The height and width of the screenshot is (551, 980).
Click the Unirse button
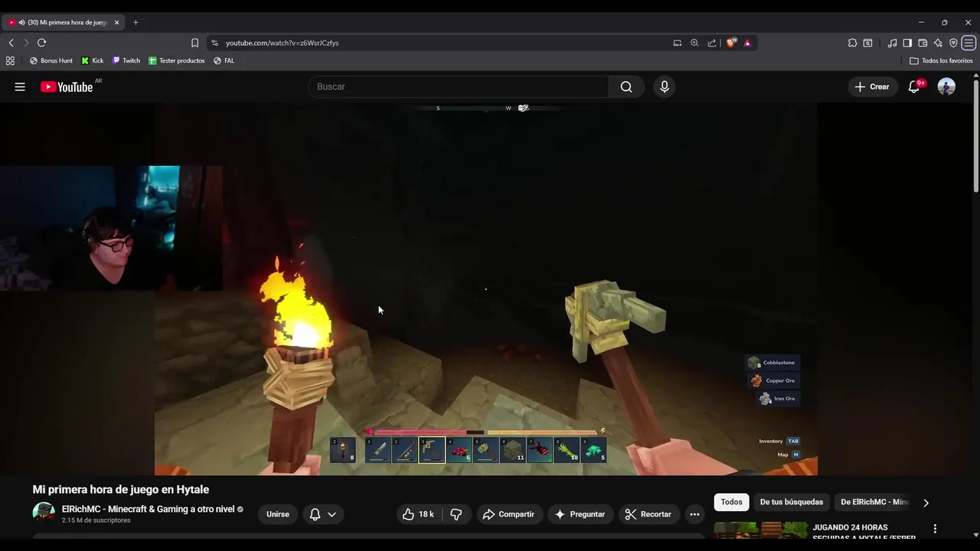[x=278, y=514]
